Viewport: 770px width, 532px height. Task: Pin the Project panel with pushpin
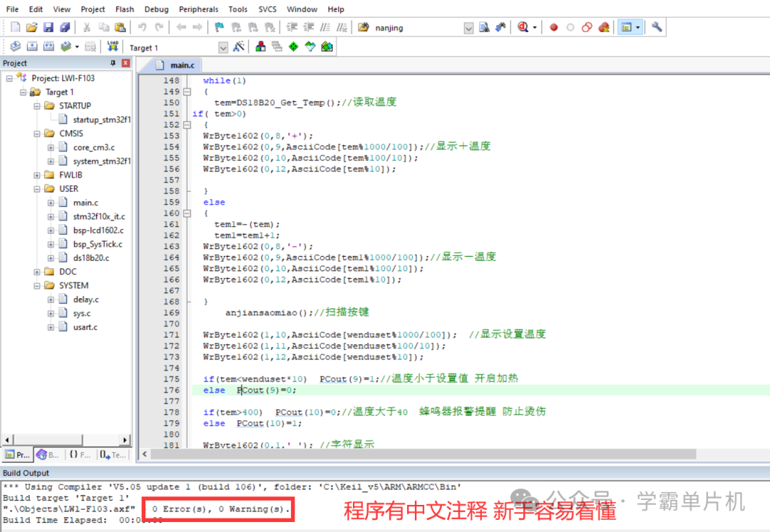point(113,63)
